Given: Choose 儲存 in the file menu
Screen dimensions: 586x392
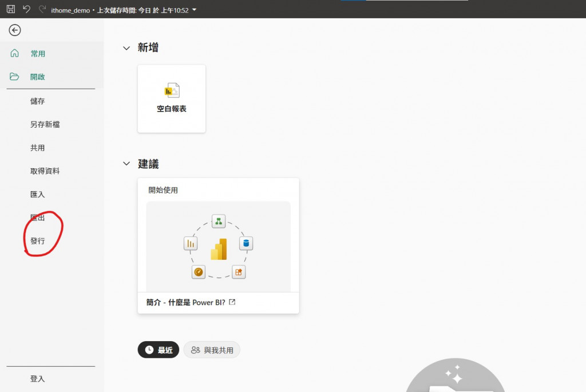Looking at the screenshot, I should pos(37,101).
